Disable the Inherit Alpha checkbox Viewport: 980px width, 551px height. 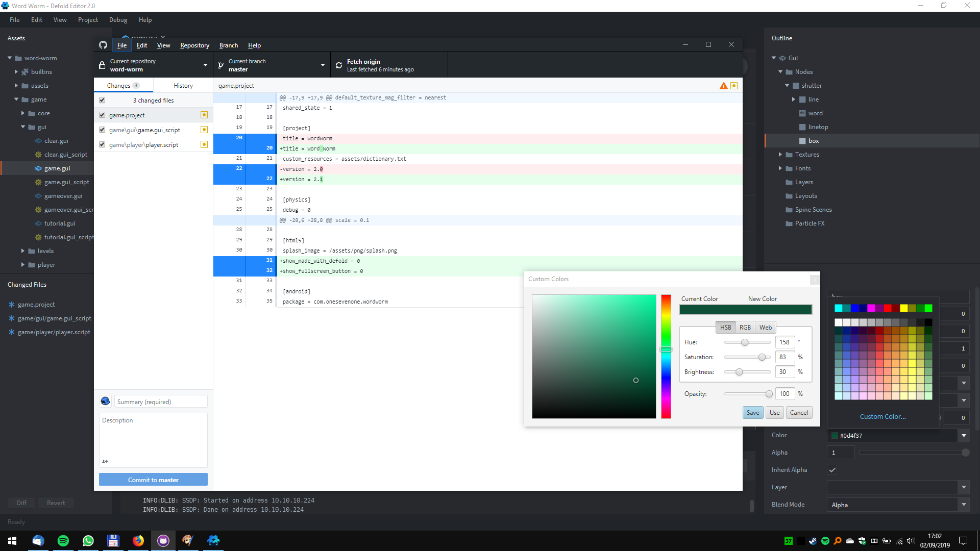[832, 470]
